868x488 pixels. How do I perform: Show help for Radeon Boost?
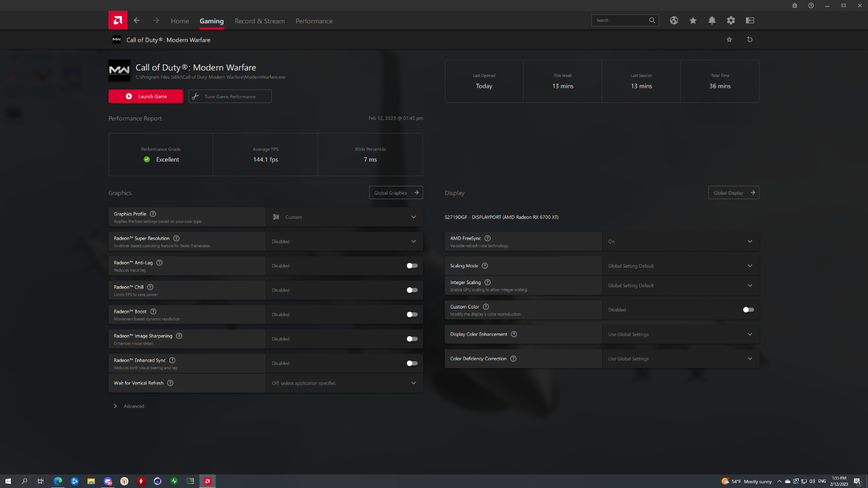[x=154, y=312]
